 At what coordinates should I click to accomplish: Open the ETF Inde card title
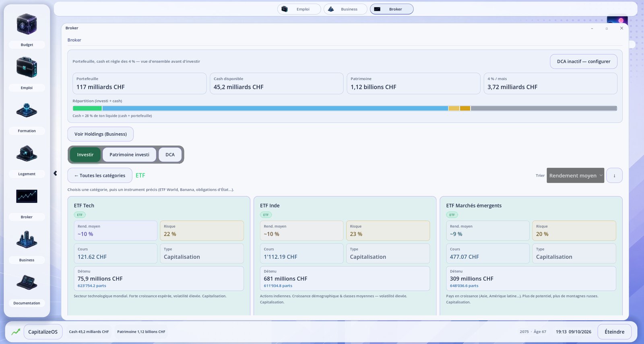(270, 206)
